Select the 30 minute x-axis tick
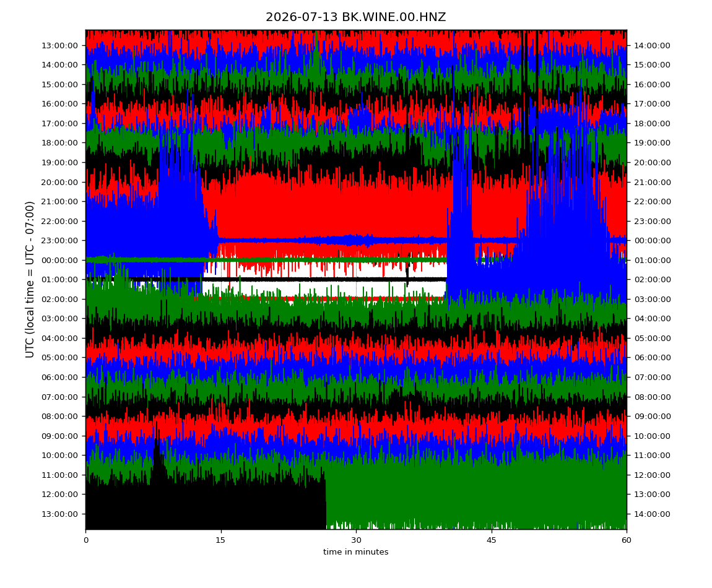Image resolution: width=712 pixels, height=588 pixels. [x=356, y=540]
